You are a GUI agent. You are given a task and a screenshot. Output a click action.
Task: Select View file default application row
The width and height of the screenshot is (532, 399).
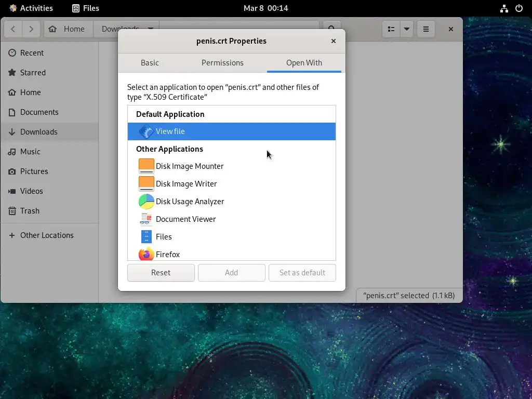point(231,131)
